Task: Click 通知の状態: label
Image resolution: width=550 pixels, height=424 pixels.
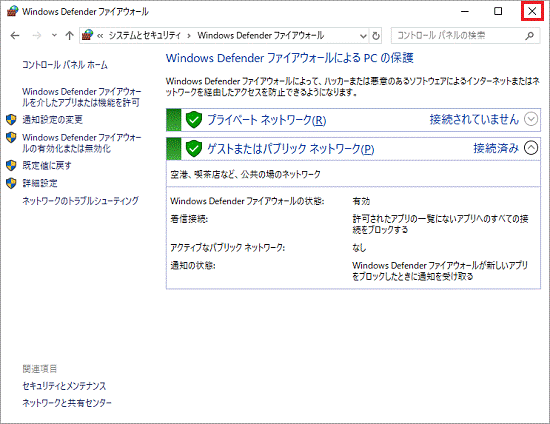Action: 193,265
